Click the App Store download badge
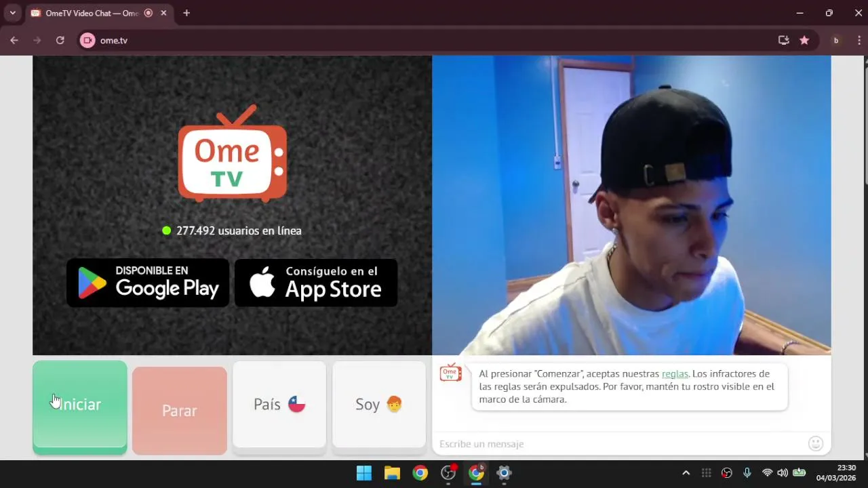Screen dimensions: 868x488 point(316,283)
